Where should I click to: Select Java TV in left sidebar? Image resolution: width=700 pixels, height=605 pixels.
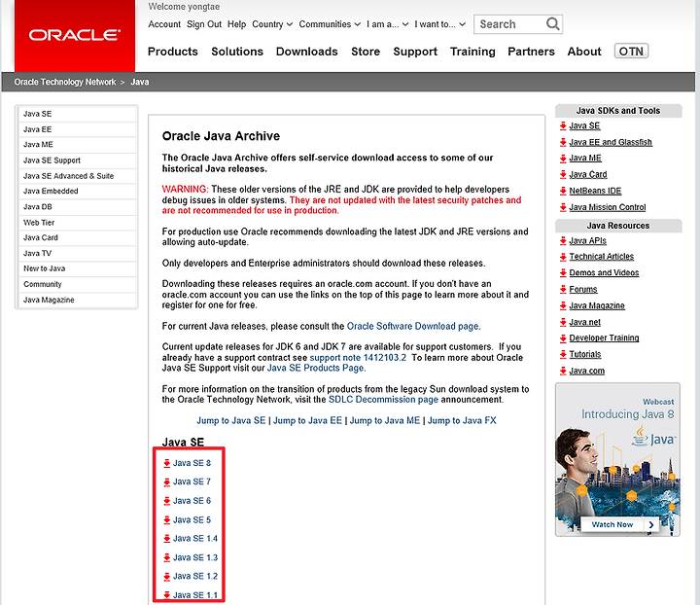click(x=77, y=253)
